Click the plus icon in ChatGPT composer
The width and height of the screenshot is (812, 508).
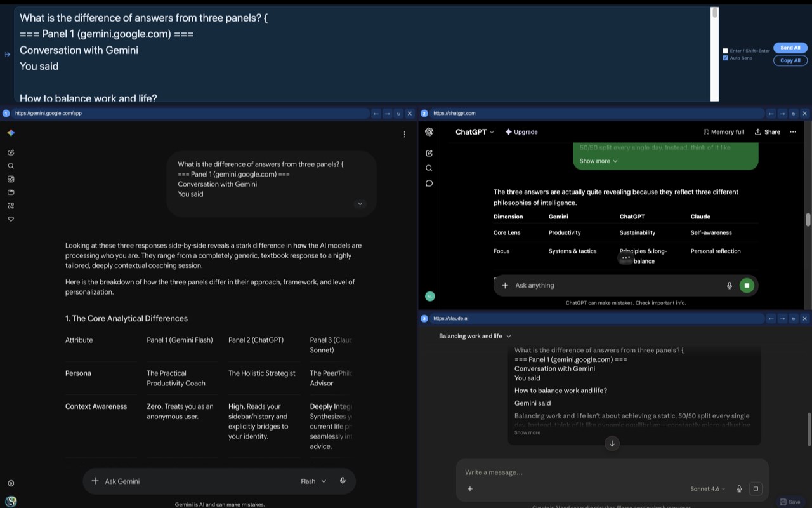[x=505, y=286]
